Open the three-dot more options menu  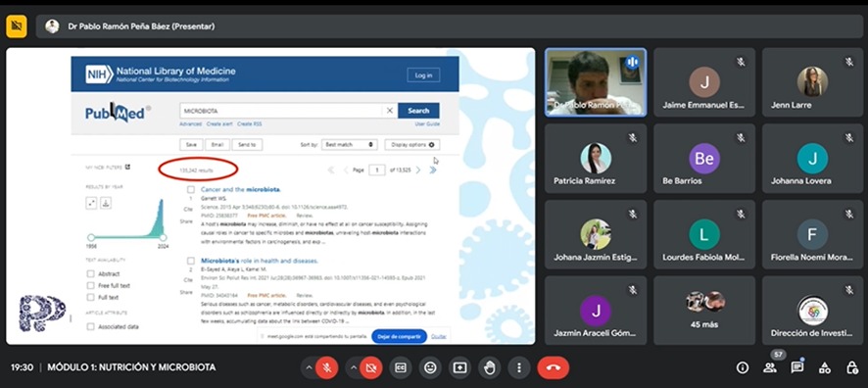click(518, 367)
